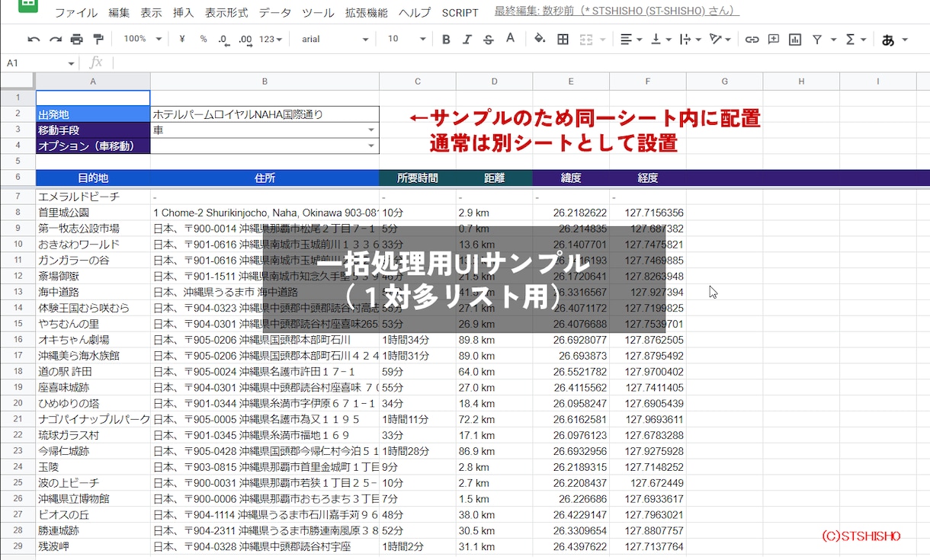Open the arial font dropdown

(334, 39)
